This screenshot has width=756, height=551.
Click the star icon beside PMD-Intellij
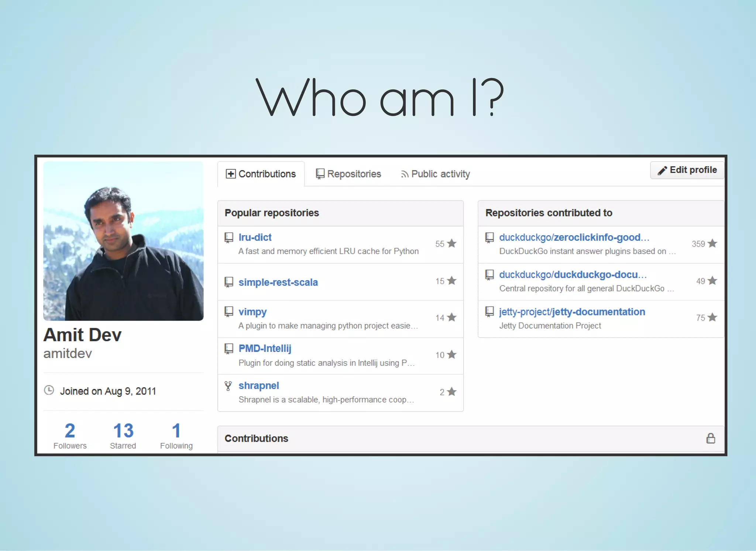point(451,355)
